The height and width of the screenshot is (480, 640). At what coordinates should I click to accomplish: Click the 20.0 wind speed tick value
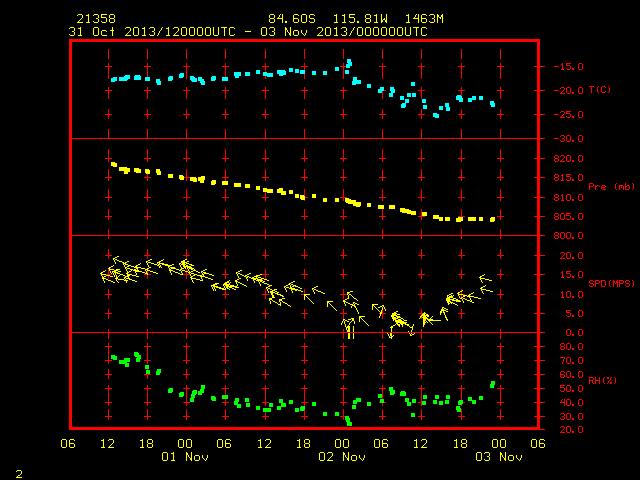pos(571,256)
